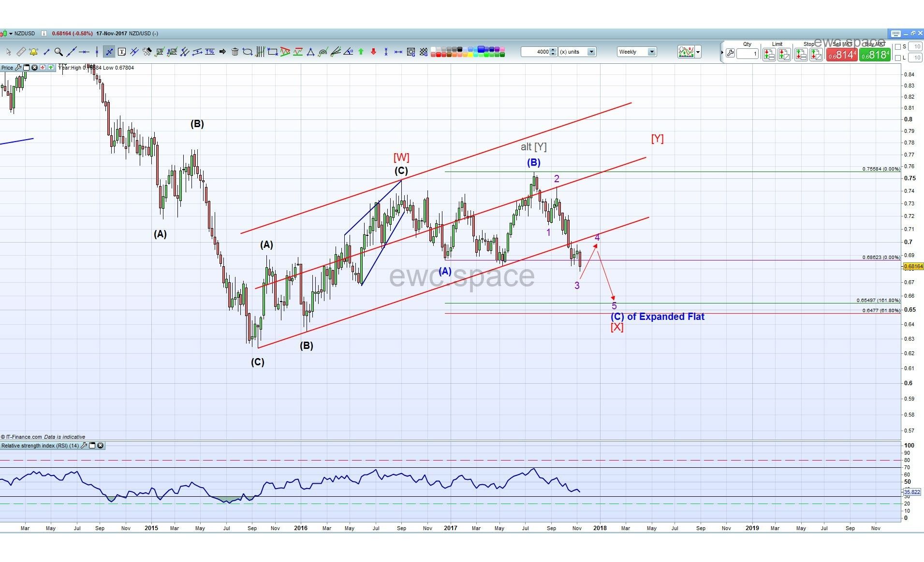Toggle the selected trend line tool
Screen dimensions: 924x562
[x=109, y=52]
